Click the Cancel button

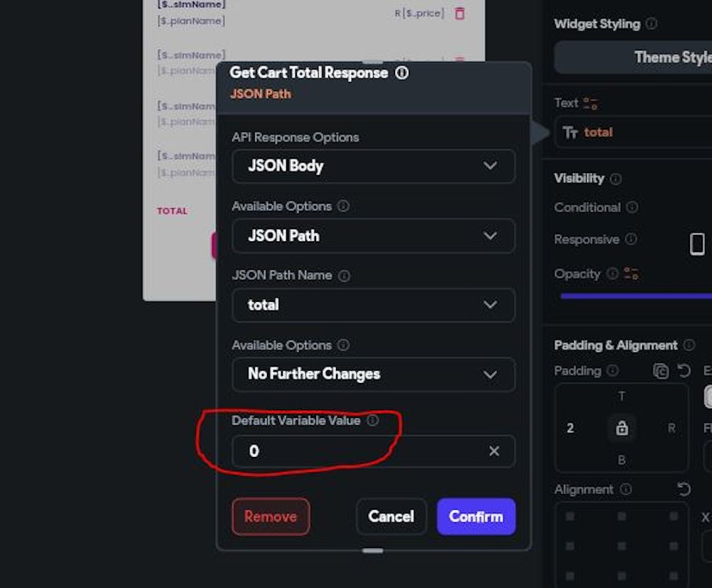pyautogui.click(x=391, y=516)
